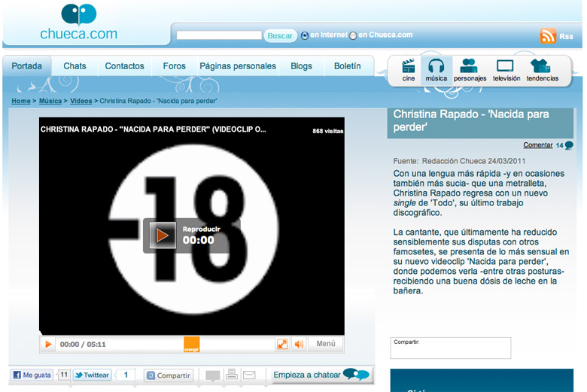Click the Buscar search button

(280, 35)
